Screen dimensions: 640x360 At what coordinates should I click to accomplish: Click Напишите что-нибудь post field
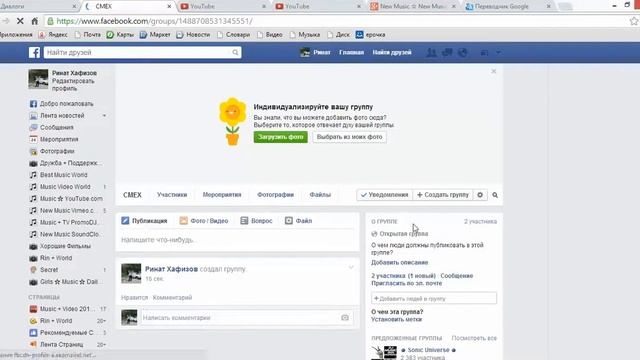pyautogui.click(x=238, y=240)
